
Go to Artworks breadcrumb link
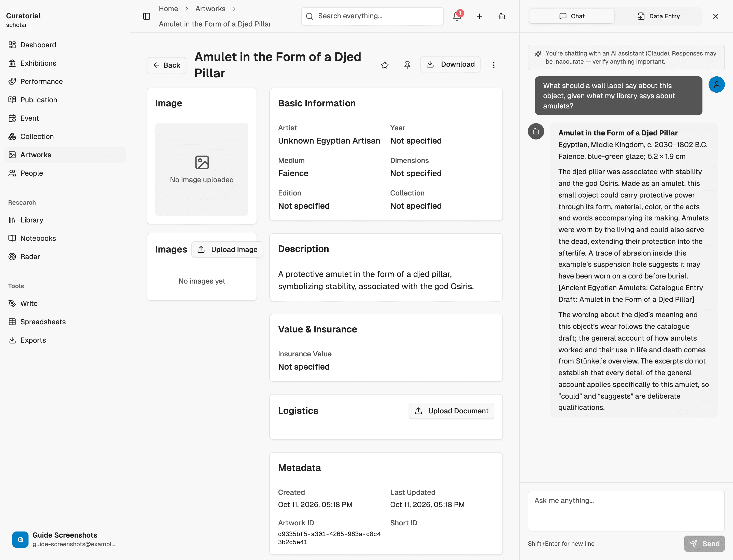[x=210, y=9]
